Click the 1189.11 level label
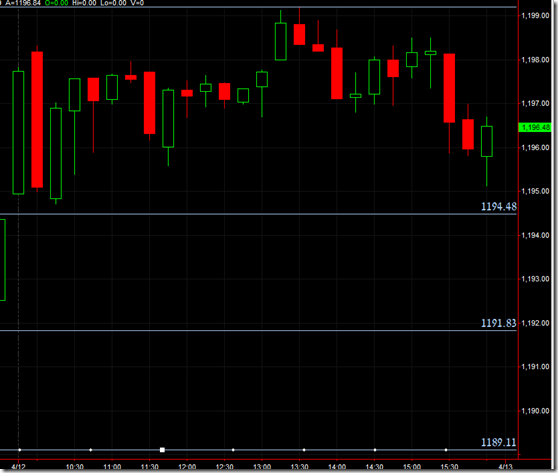 (499, 442)
